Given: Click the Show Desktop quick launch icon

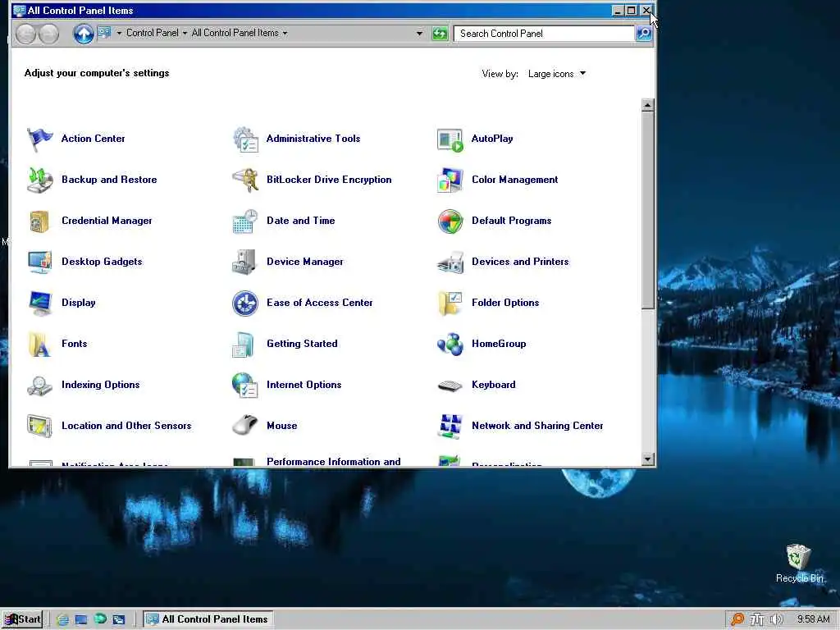Looking at the screenshot, I should click(81, 620).
